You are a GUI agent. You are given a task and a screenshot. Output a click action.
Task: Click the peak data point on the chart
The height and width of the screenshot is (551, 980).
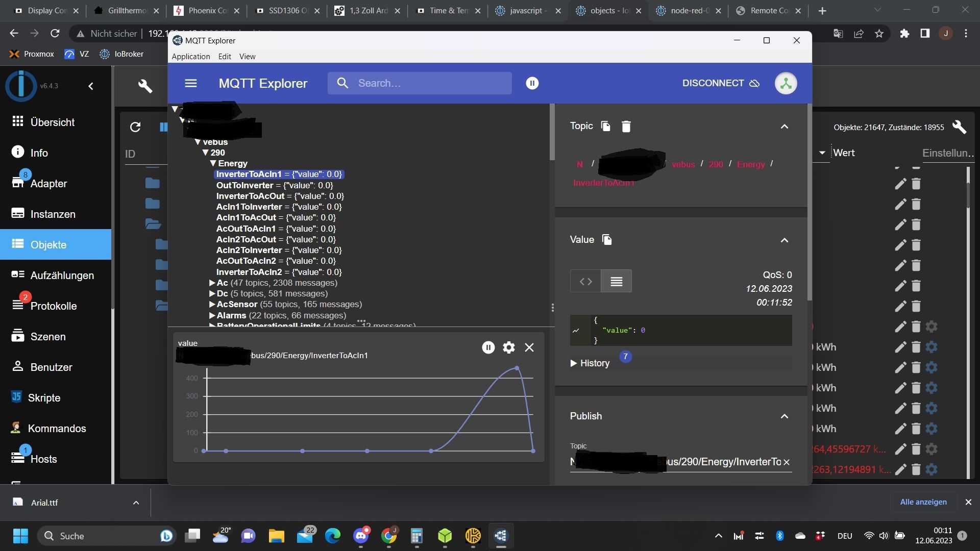pyautogui.click(x=517, y=368)
